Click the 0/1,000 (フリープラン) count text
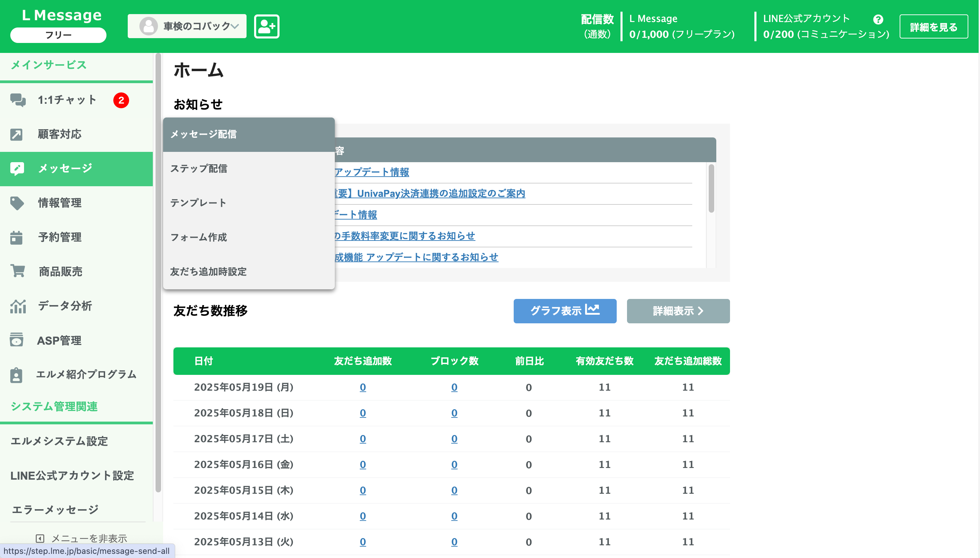 tap(682, 34)
